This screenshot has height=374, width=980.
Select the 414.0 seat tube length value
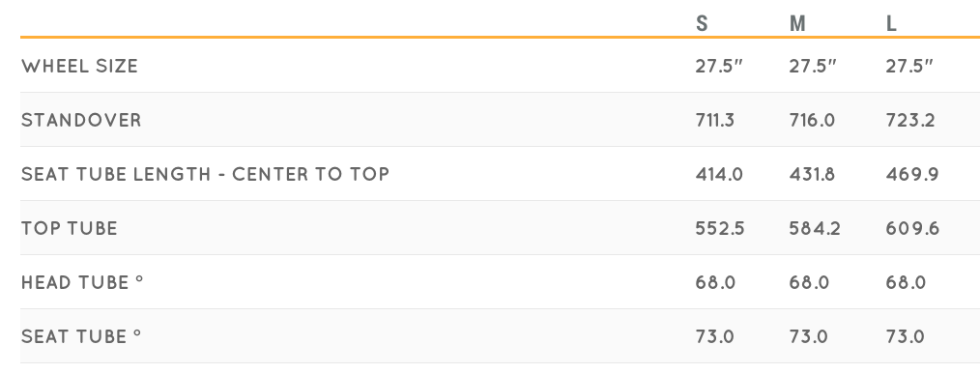coord(719,174)
